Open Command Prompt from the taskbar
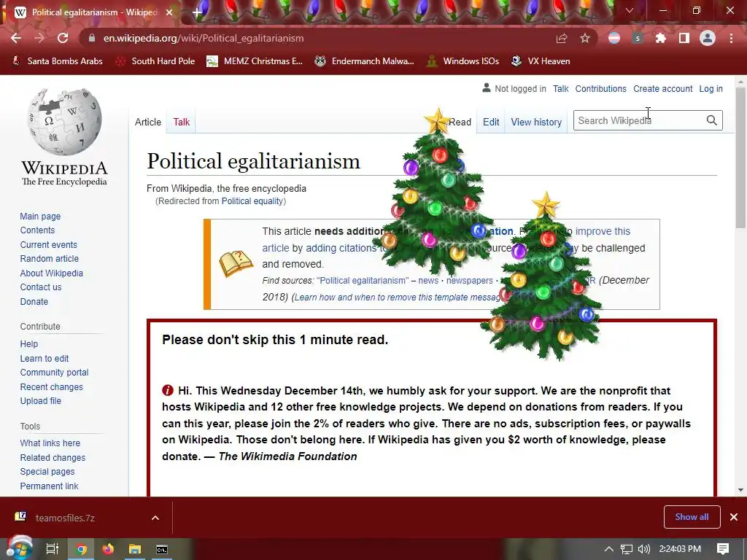 (x=162, y=549)
